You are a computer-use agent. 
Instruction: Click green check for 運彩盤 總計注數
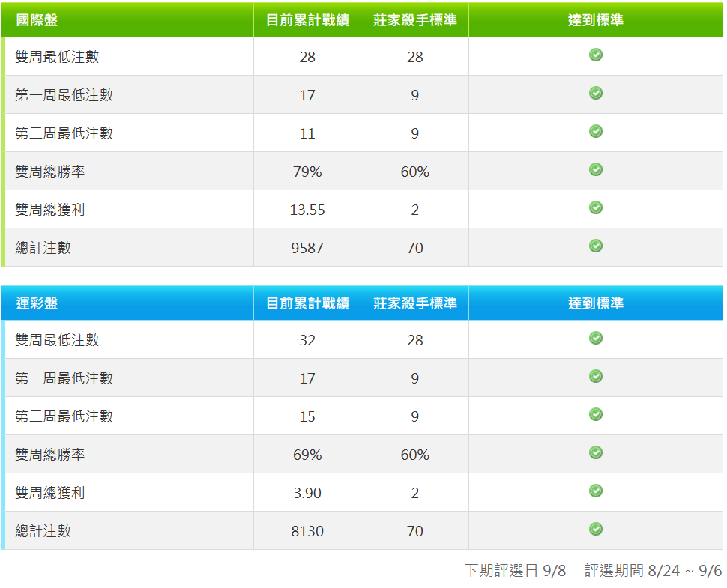[595, 529]
